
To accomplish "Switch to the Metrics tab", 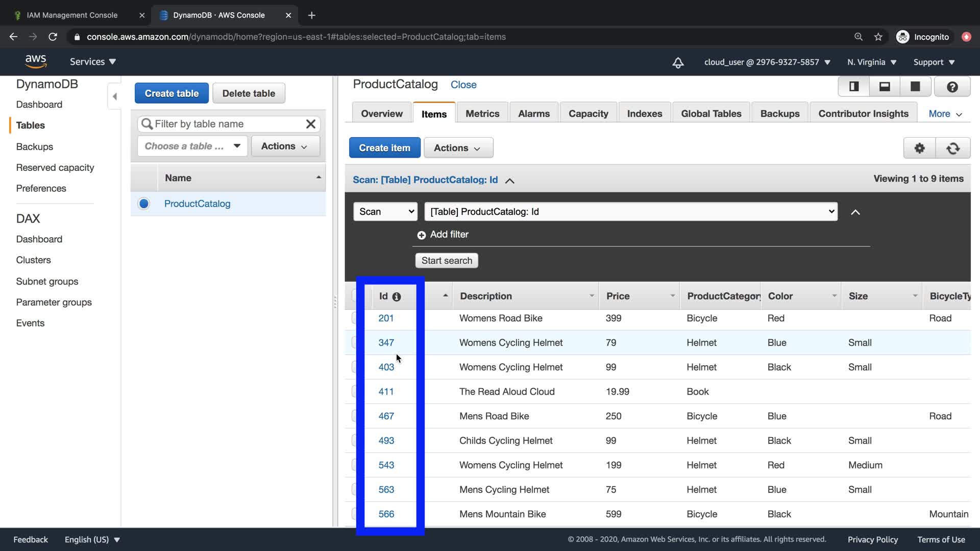I will (482, 114).
